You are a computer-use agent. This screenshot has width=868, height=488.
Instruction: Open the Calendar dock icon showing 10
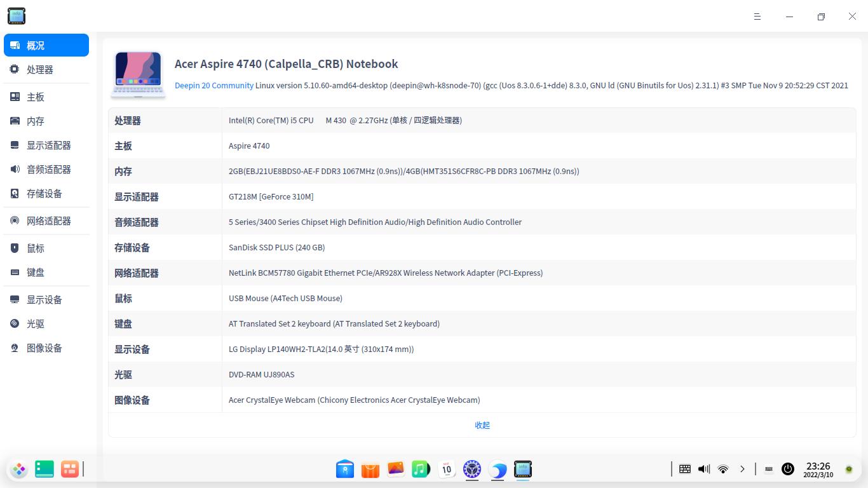pos(447,470)
